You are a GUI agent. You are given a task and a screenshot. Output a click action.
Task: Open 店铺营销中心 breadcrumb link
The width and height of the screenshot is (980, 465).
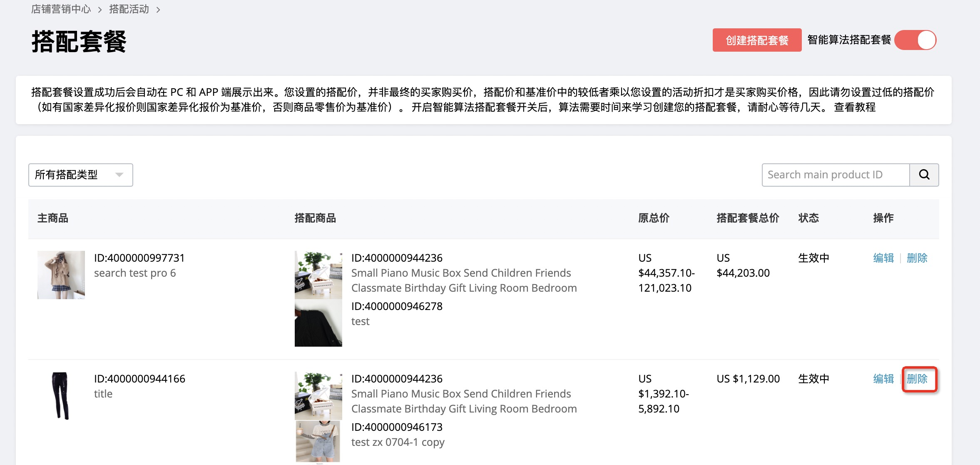pos(61,9)
